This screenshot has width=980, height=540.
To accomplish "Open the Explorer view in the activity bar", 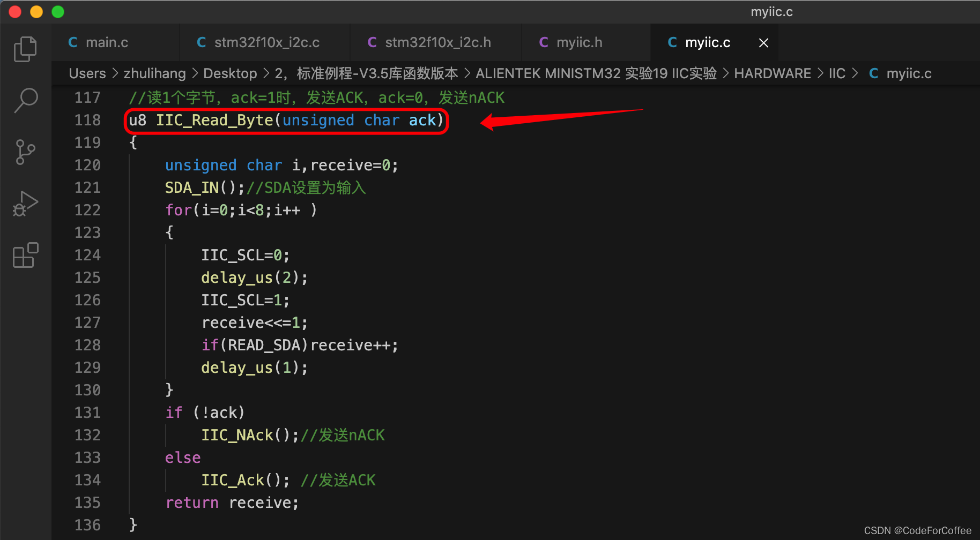I will 25,49.
